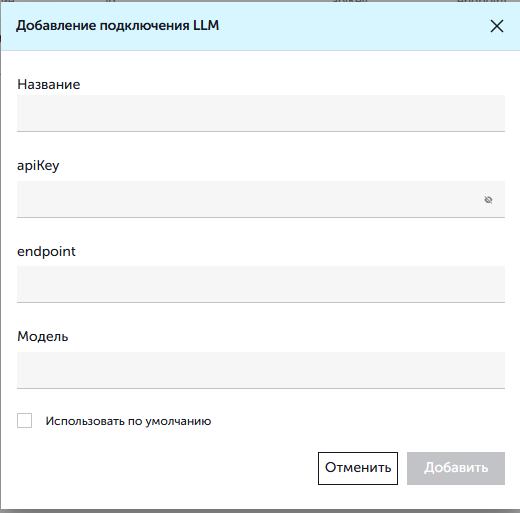Show the hidden apiKey value with eye icon
This screenshot has width=520, height=513.
(x=488, y=200)
